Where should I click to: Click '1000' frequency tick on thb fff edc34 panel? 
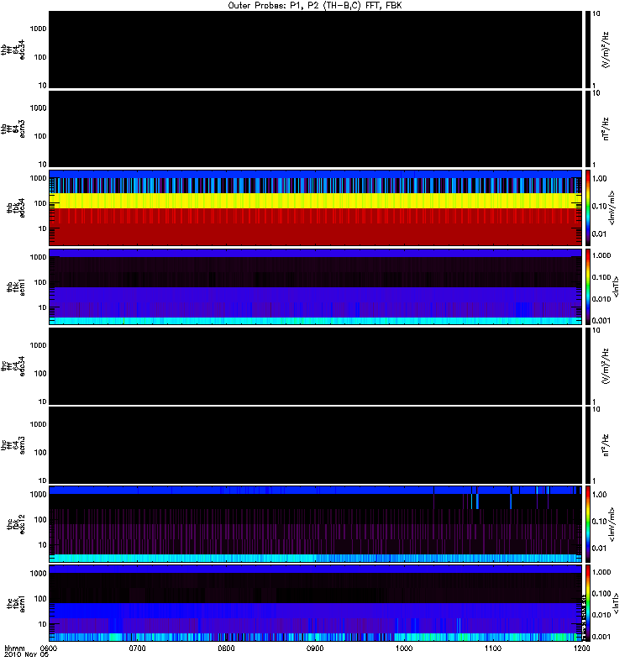coord(38,29)
